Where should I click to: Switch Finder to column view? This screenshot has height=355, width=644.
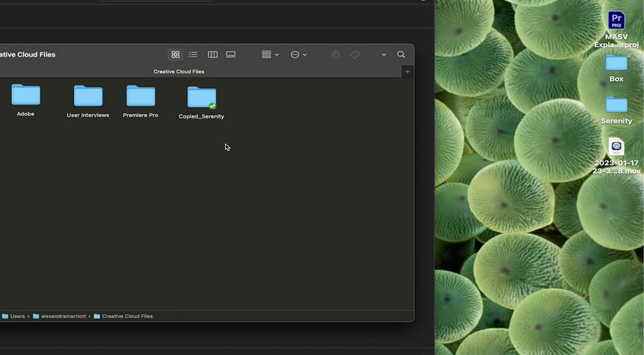pyautogui.click(x=213, y=54)
